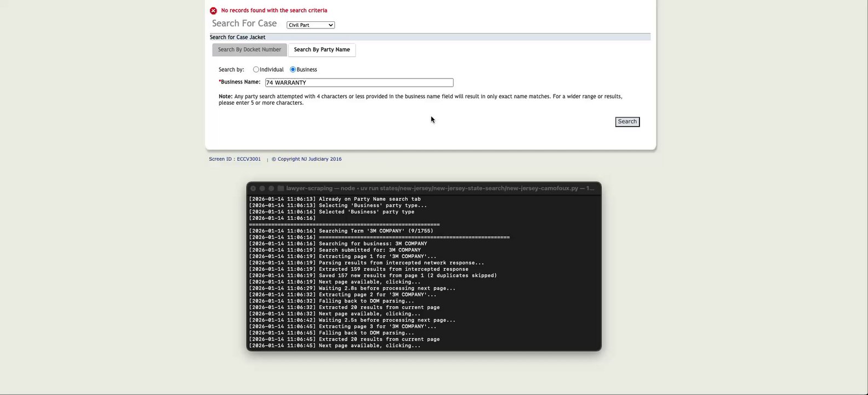Click terminal line 'Extracted 159 results from intercepted response'
This screenshot has height=395, width=868.
coord(358,269)
